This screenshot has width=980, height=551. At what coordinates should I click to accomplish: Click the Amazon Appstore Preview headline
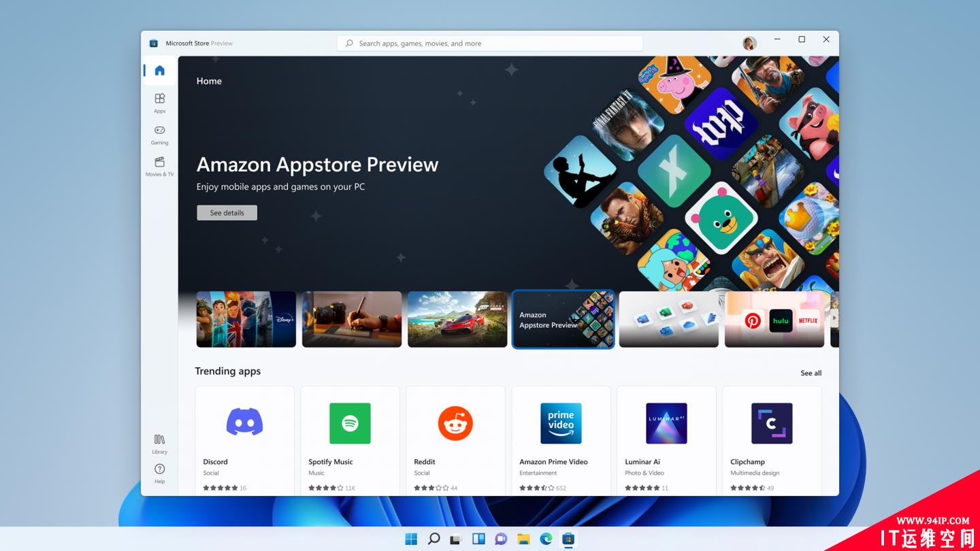coord(317,165)
